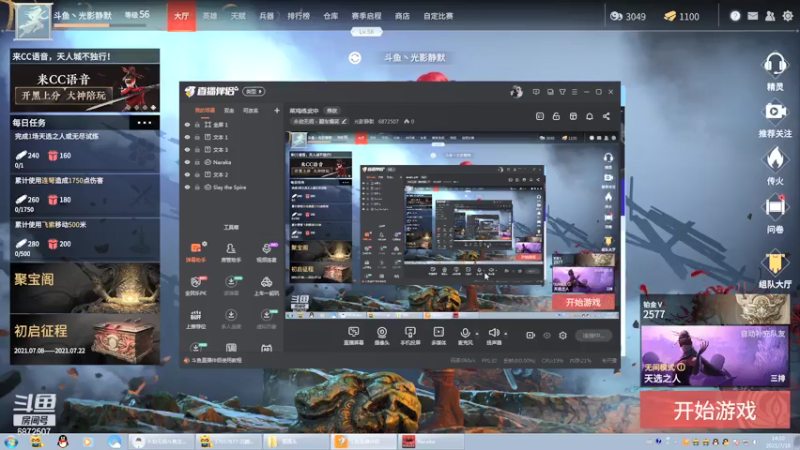Expand the Lv.58 tab under the game top bar
The height and width of the screenshot is (450, 800).
click(x=366, y=32)
